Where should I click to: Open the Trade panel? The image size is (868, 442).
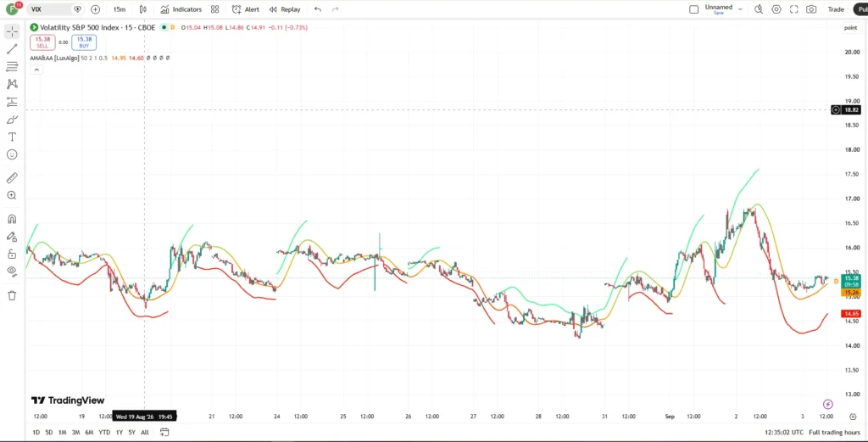click(x=836, y=9)
